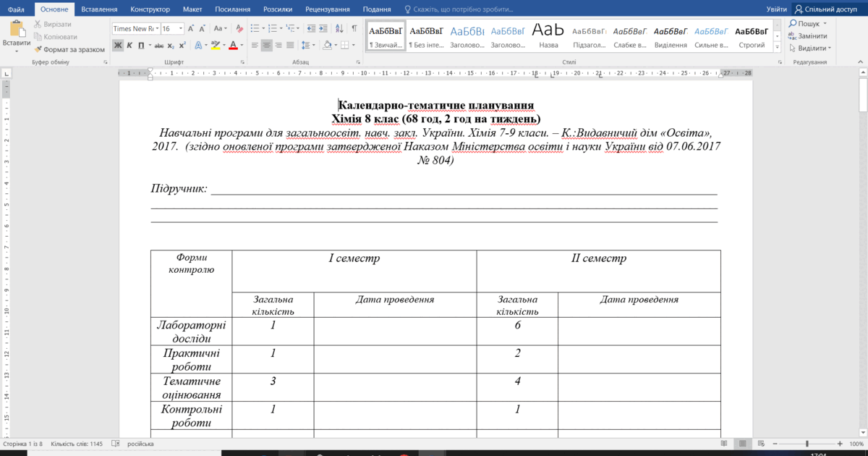
Task: Switch to Макет ribbon tab
Action: 192,9
